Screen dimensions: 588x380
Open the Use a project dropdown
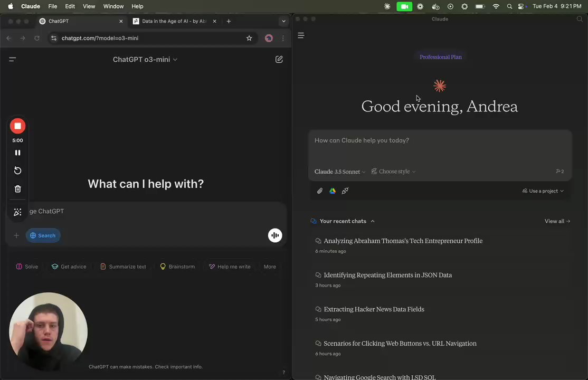coord(543,191)
